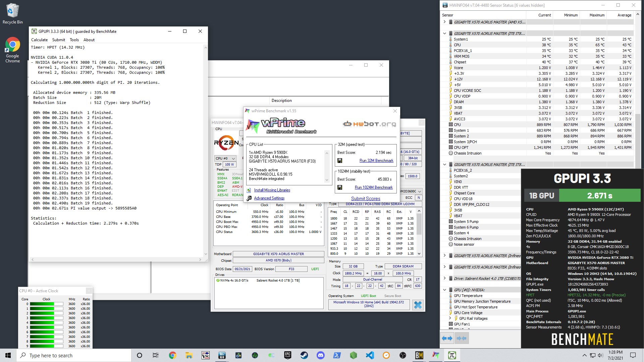Open the notification center icon
Screen dimensions: 644x362
click(633, 355)
